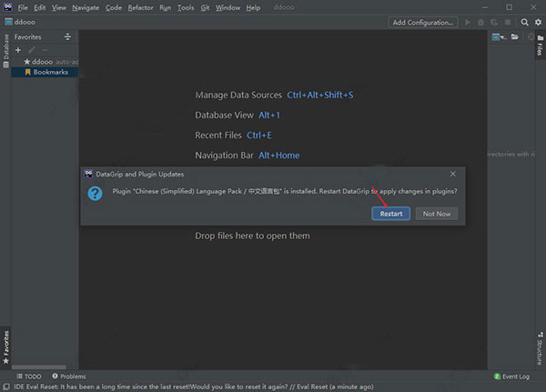The width and height of the screenshot is (546, 392).
Task: Open the Code menu
Action: [114, 7]
